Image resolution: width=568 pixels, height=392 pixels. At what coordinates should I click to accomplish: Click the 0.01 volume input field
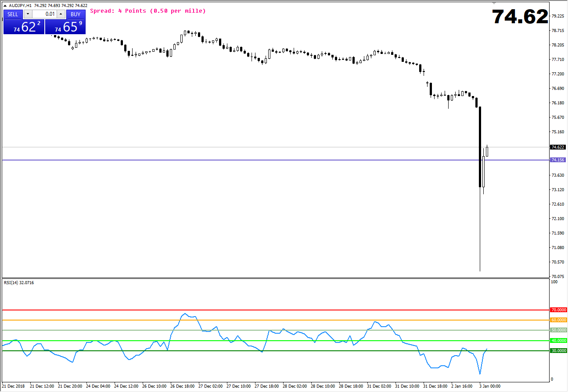tap(44, 14)
